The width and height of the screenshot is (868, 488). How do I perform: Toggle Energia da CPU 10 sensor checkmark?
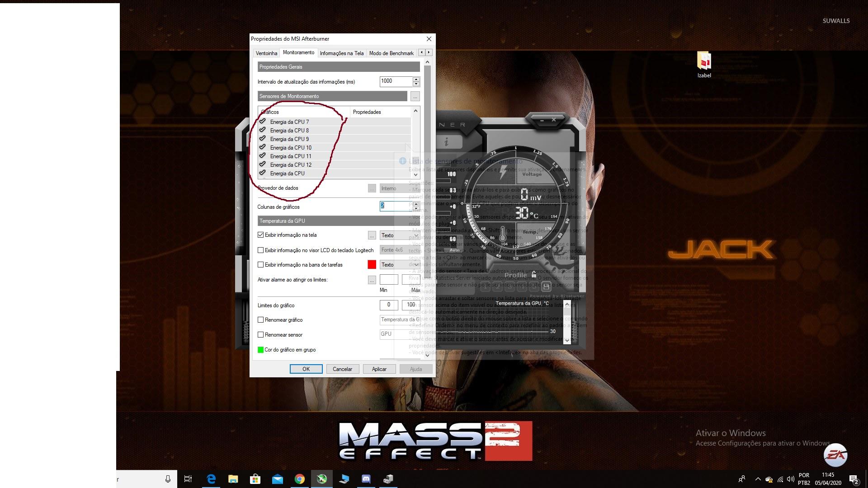point(263,147)
